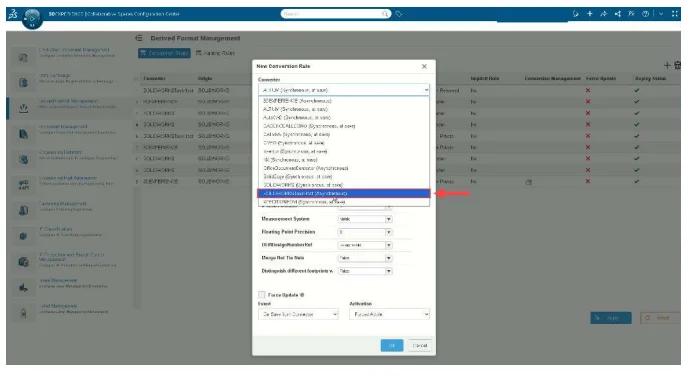
Task: Open the Issue Management sidebar icon
Action: coord(24,287)
